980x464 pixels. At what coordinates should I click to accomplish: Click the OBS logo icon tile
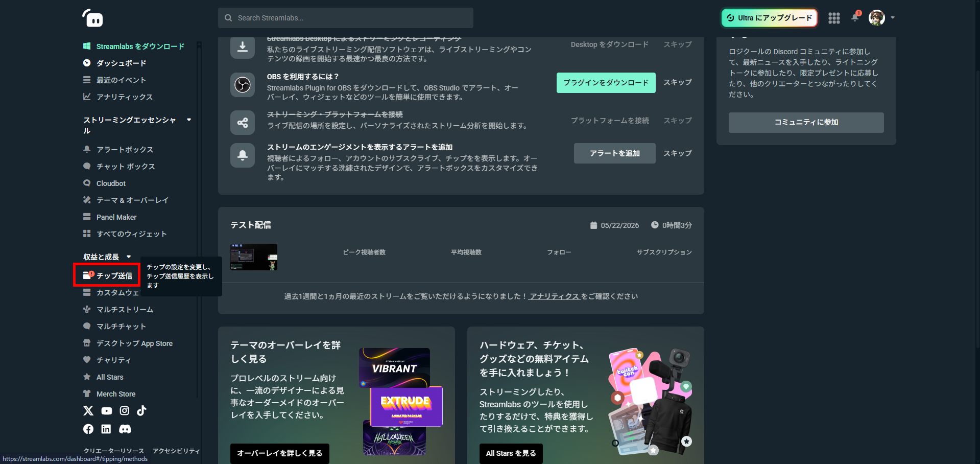tap(243, 85)
